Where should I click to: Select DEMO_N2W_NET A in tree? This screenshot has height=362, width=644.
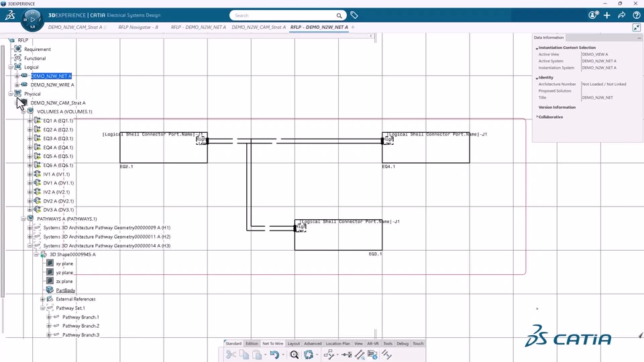point(52,76)
